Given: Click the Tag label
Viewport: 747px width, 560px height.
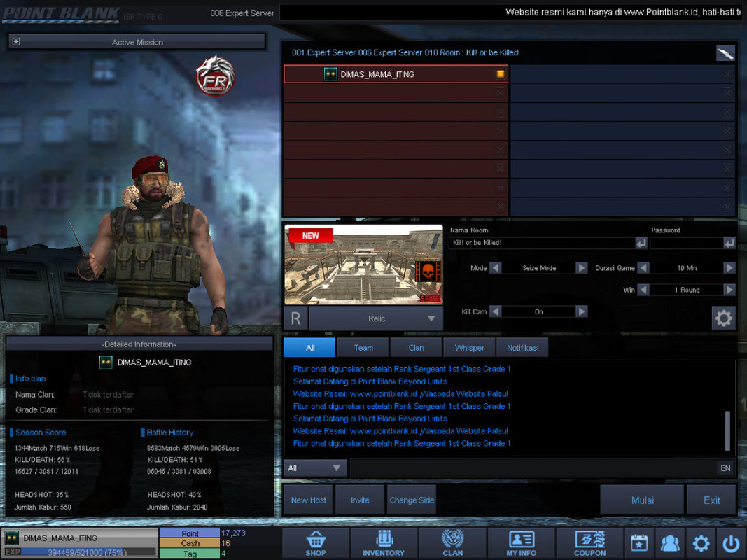Looking at the screenshot, I should (x=190, y=553).
